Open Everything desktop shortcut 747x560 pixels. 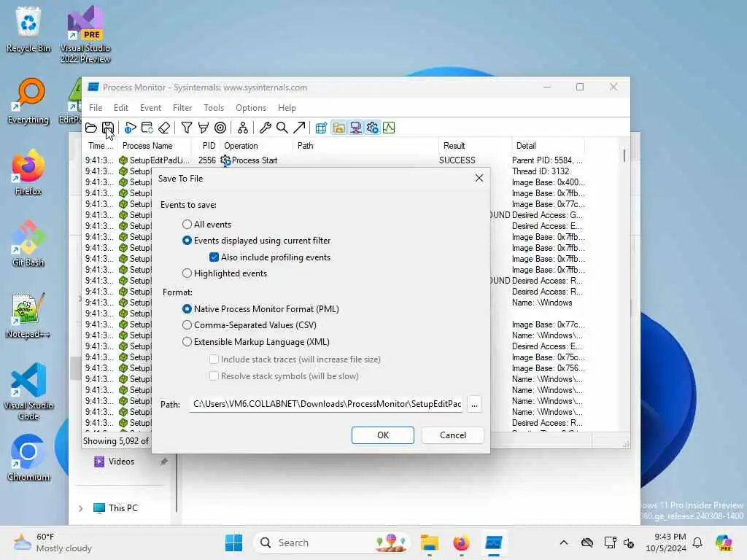[28, 101]
